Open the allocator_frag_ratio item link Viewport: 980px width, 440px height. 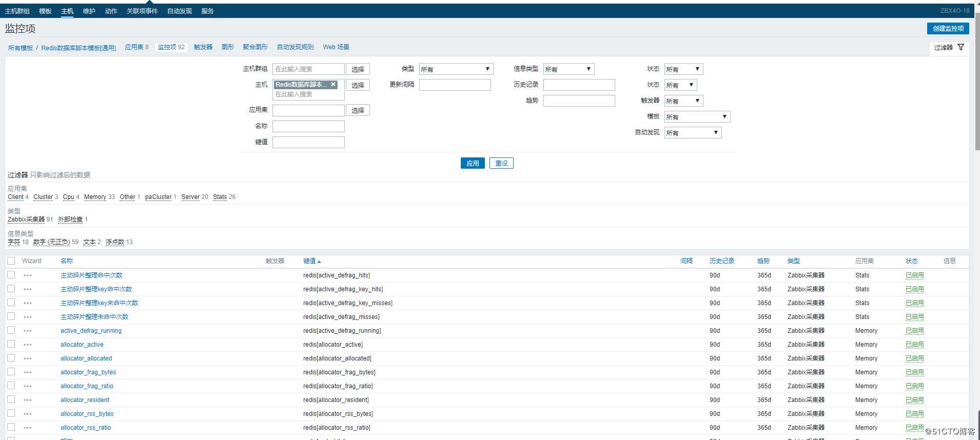coord(87,386)
